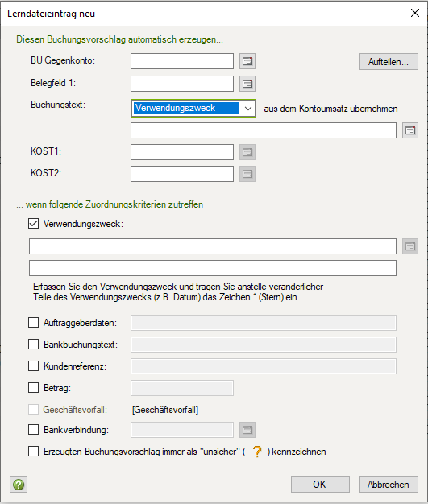The height and width of the screenshot is (504, 428).
Task: Tick the Bankbuchungstext checkbox
Action: click(x=34, y=345)
